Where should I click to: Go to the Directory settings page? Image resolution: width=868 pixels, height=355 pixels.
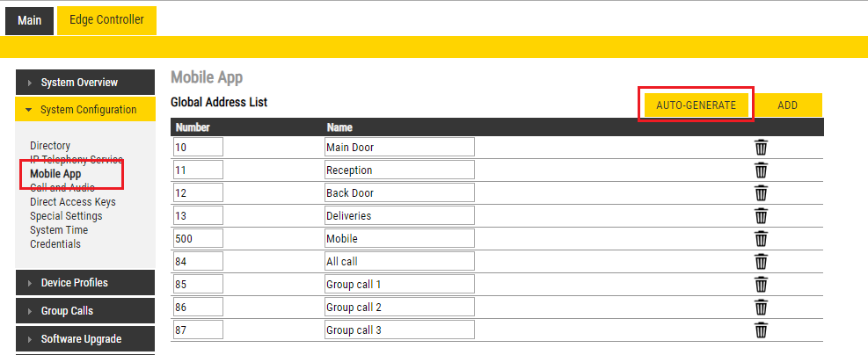[x=50, y=146]
